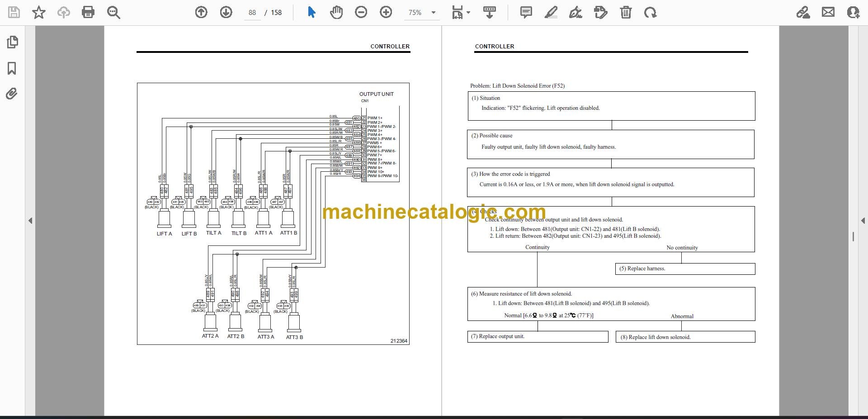Open the fill and sign icon on the right

[803, 12]
